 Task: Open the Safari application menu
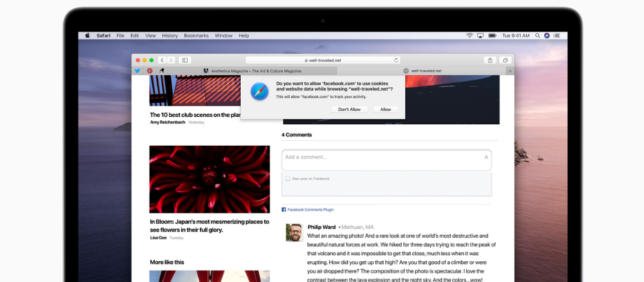[x=103, y=36]
